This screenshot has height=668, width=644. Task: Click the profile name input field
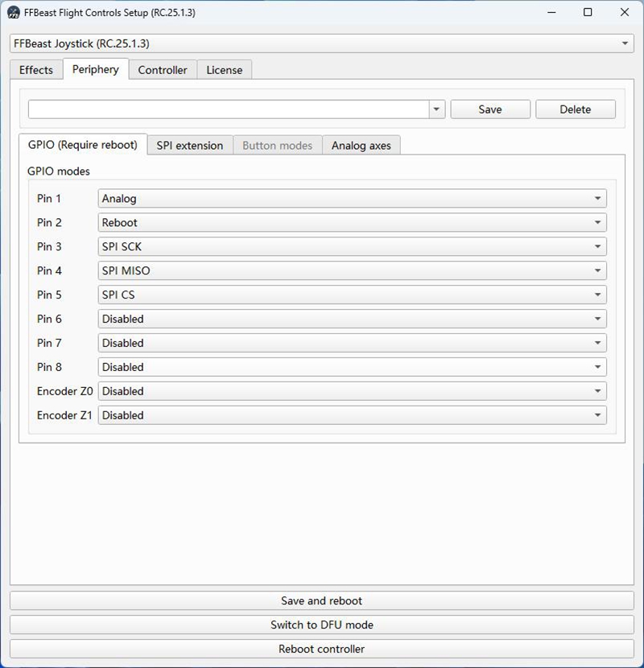[x=229, y=109]
